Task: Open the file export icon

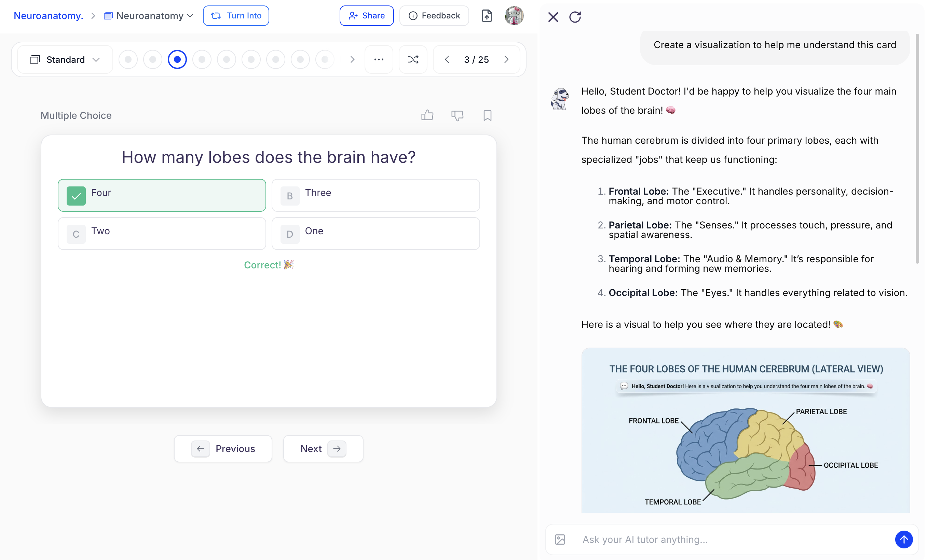Action: pyautogui.click(x=487, y=16)
